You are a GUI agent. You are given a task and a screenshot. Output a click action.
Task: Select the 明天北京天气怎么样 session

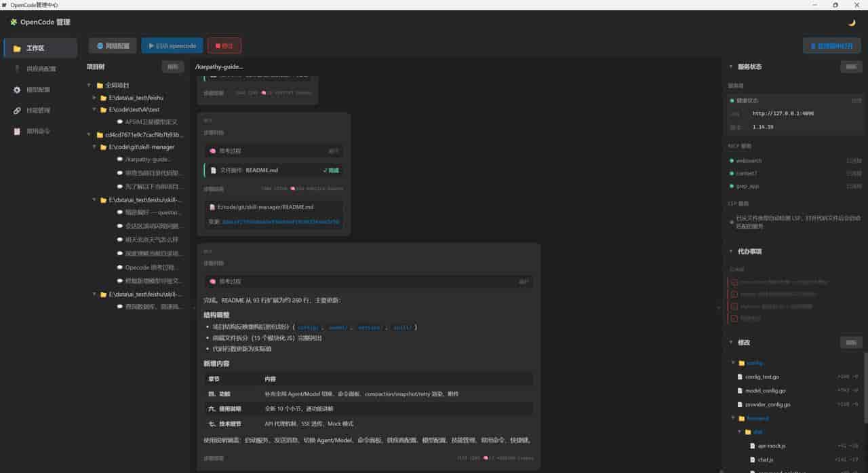tap(152, 240)
